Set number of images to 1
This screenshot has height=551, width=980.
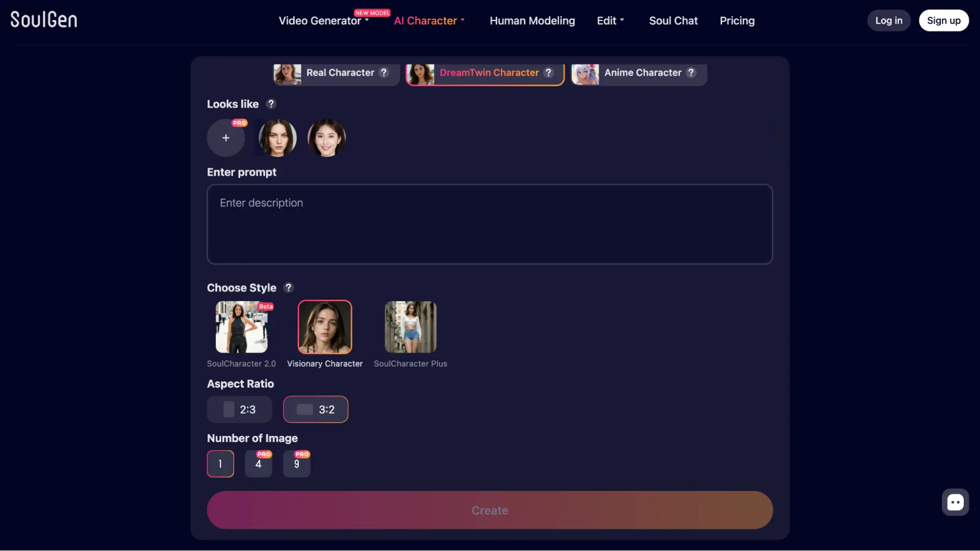tap(220, 464)
